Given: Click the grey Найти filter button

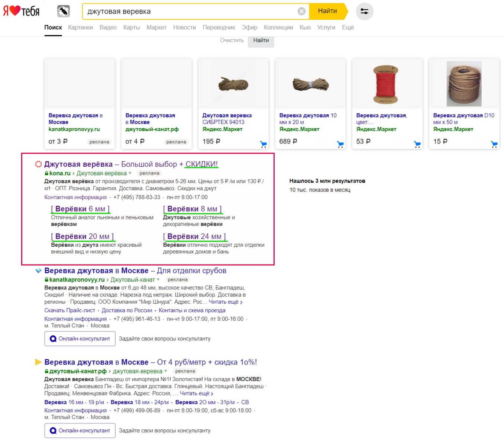Looking at the screenshot, I should (x=261, y=41).
